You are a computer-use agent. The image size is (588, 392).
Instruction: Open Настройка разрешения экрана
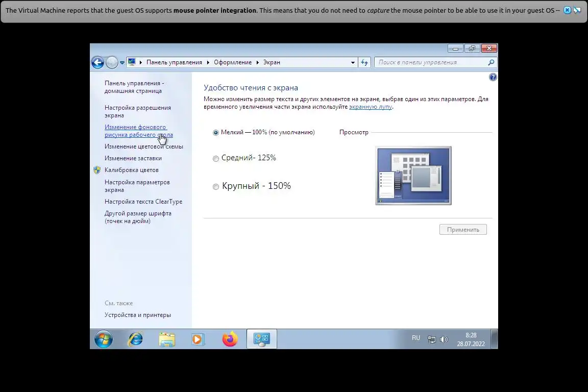pos(138,111)
